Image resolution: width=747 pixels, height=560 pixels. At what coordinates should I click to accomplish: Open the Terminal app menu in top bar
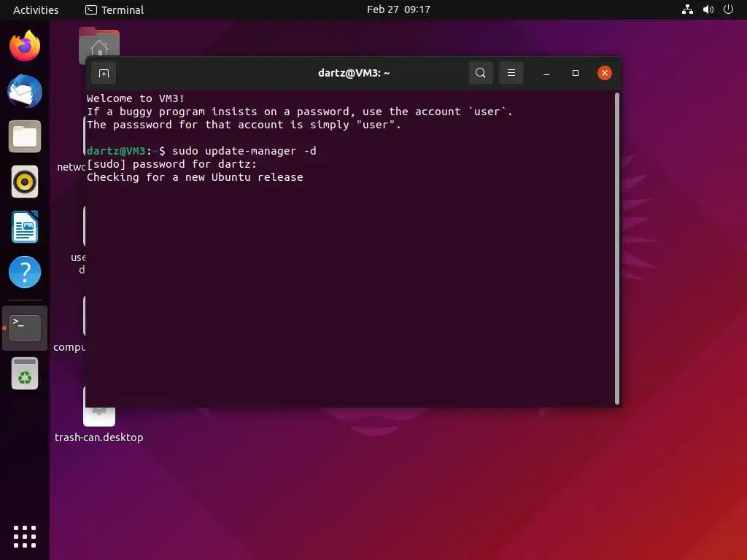[x=115, y=9]
